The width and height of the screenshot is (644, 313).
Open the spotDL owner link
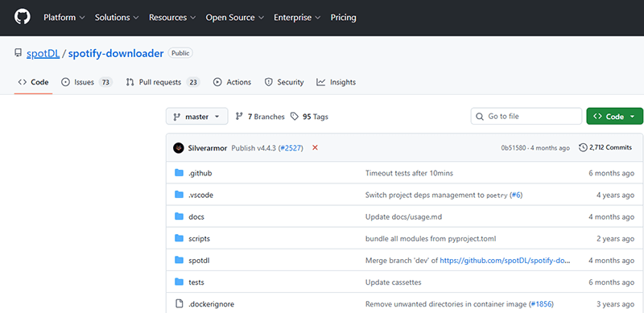(43, 53)
